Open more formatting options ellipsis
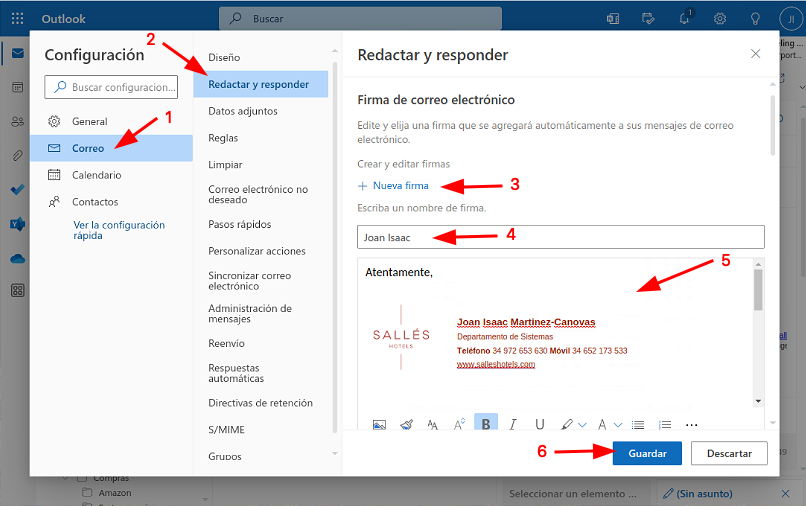Image resolution: width=806 pixels, height=506 pixels. tap(691, 424)
